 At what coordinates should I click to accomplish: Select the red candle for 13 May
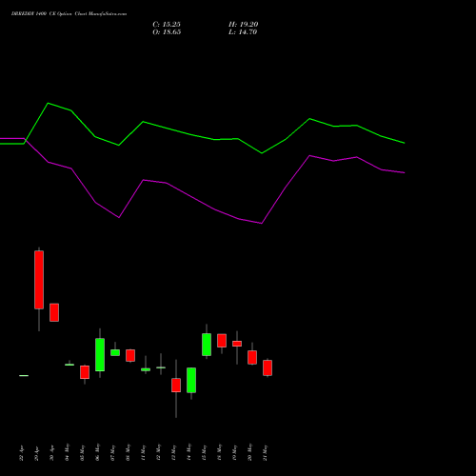click(x=176, y=386)
